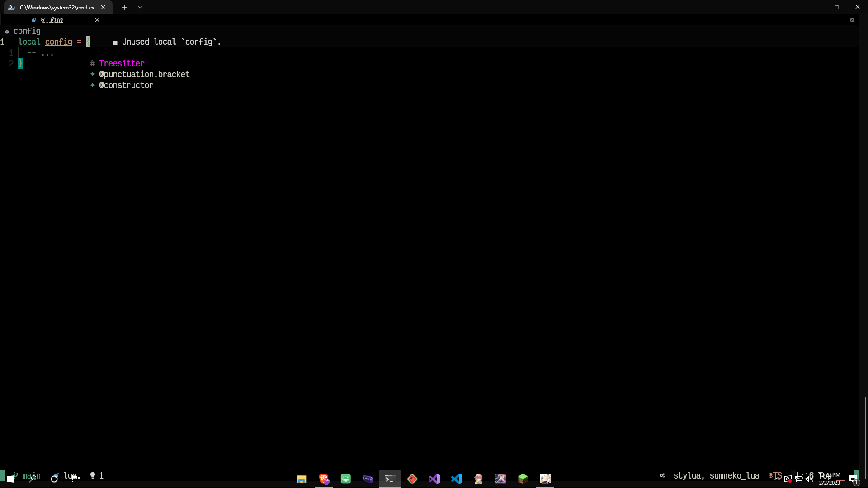Click the stylua, sumneko_lua statusline text
This screenshot has height=488, width=868.
(716, 475)
